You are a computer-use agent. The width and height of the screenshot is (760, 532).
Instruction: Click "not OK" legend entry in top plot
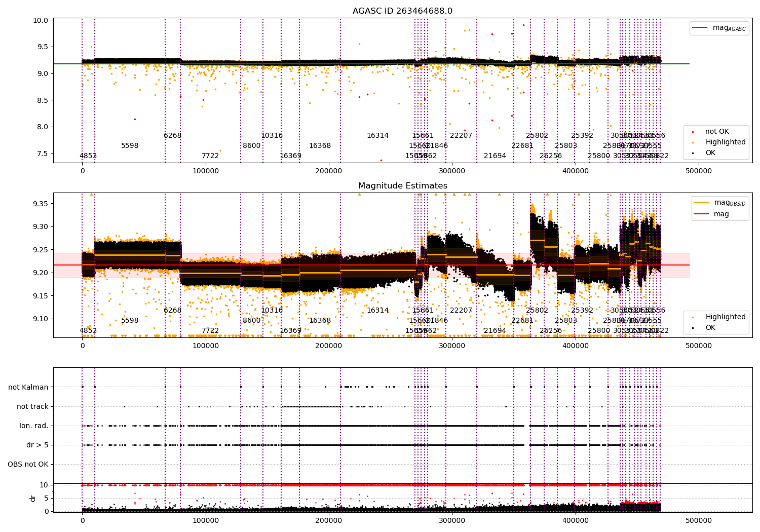[711, 132]
